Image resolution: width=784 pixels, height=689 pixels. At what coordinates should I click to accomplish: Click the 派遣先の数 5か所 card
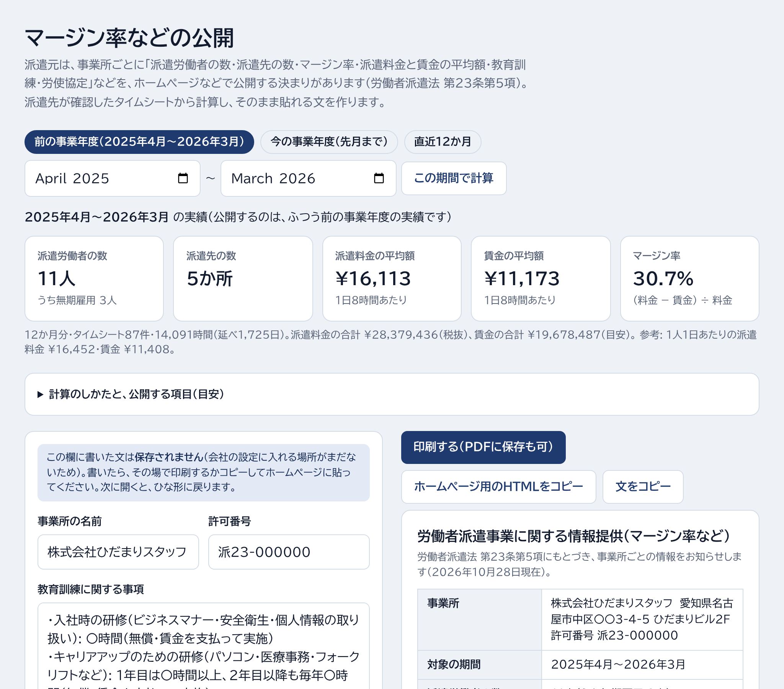click(243, 279)
